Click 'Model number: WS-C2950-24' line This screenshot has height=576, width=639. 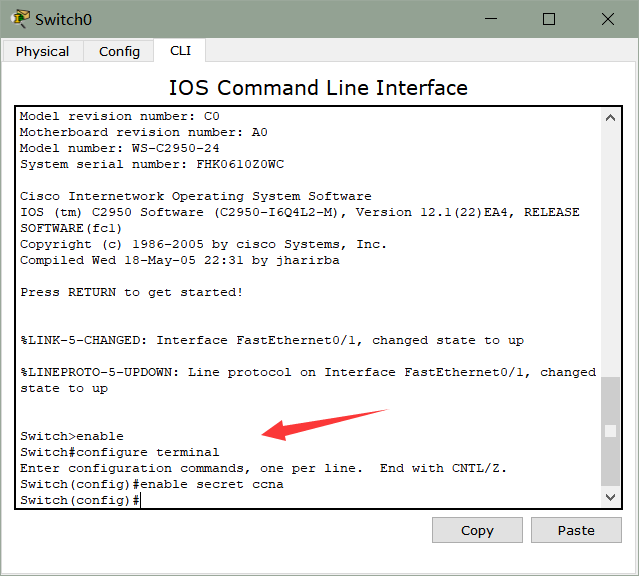point(119,148)
